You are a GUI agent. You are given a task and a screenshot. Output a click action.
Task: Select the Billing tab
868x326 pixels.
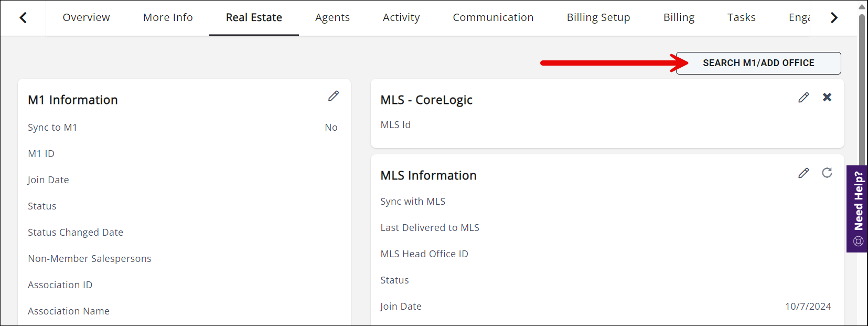(x=679, y=17)
